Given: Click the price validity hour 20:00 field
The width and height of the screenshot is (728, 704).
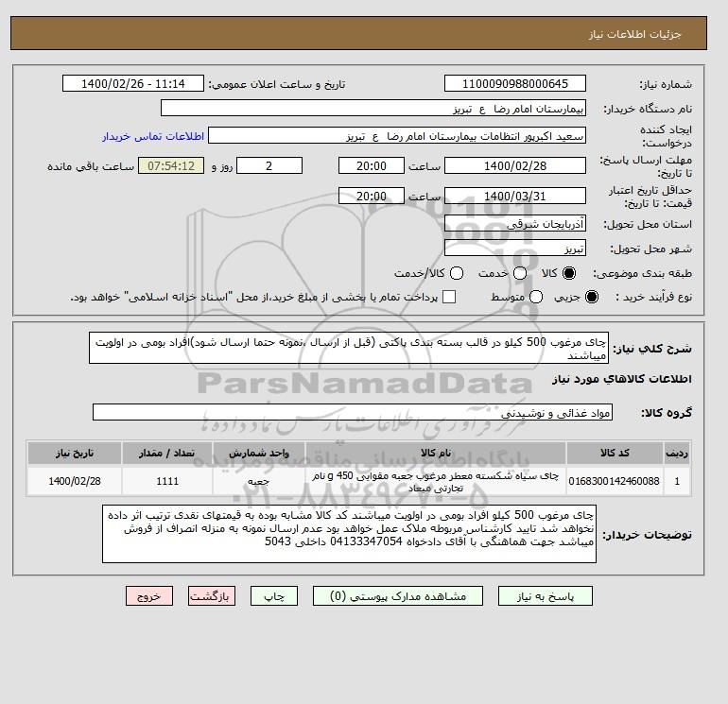Looking at the screenshot, I should click(372, 196).
